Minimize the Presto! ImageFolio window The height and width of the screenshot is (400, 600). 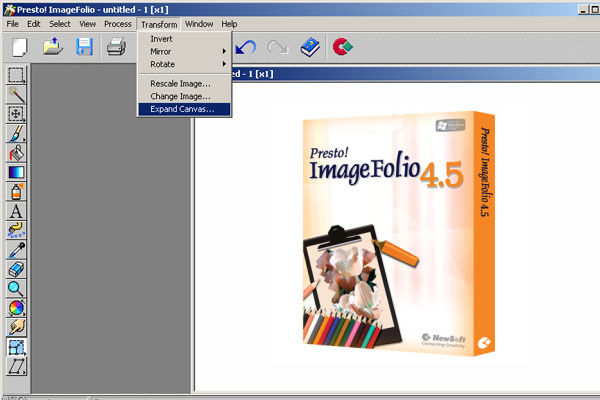coord(582,10)
